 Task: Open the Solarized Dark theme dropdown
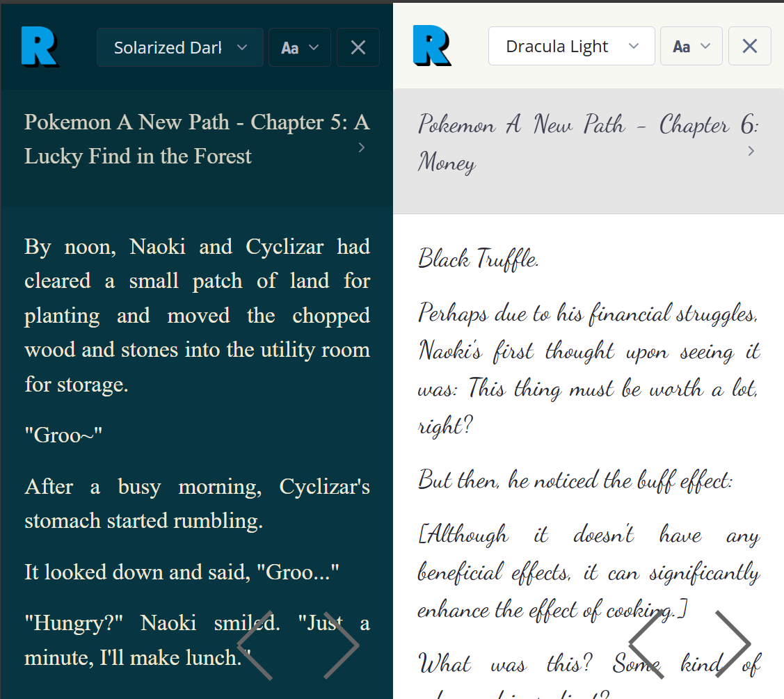click(179, 47)
